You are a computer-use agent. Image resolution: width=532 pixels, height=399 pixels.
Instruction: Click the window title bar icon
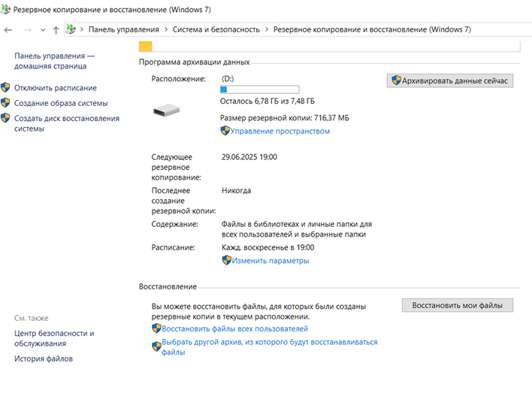pos(5,9)
